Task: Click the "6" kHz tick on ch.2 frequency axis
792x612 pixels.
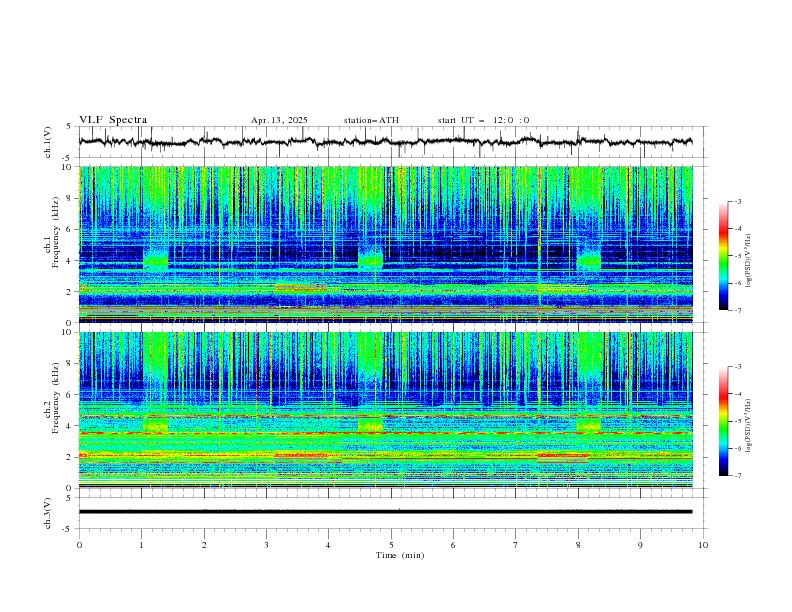Action: (x=71, y=394)
